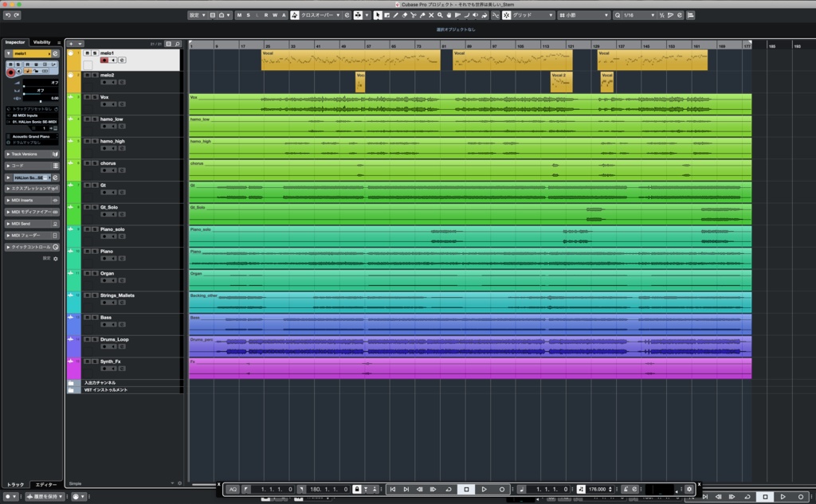This screenshot has width=816, height=504.
Task: Switch to the エディター tab
Action: pyautogui.click(x=45, y=484)
